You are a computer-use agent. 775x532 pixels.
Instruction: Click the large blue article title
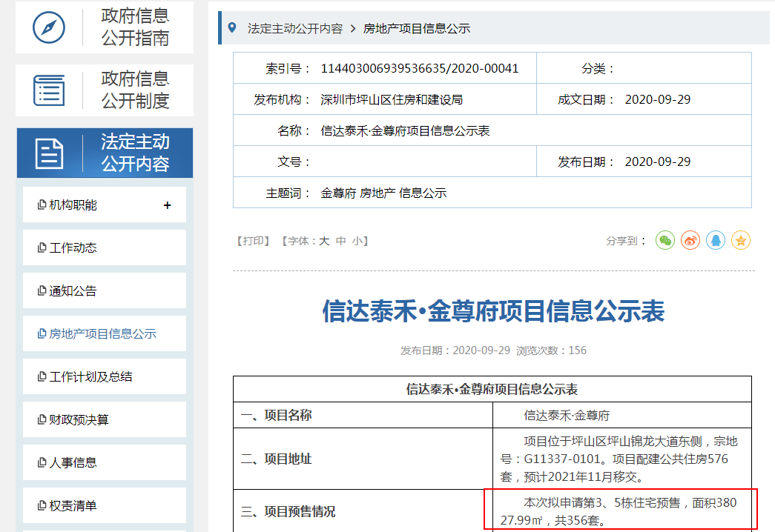[493, 311]
